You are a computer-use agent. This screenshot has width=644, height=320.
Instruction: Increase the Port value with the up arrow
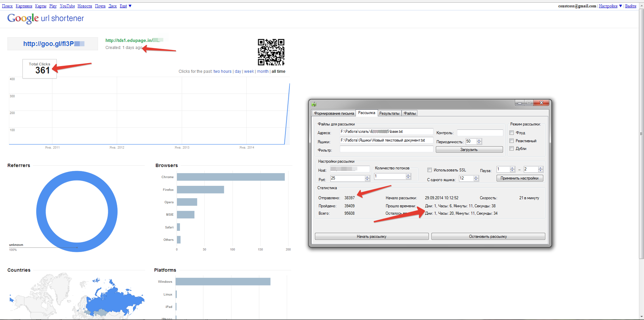tap(367, 177)
